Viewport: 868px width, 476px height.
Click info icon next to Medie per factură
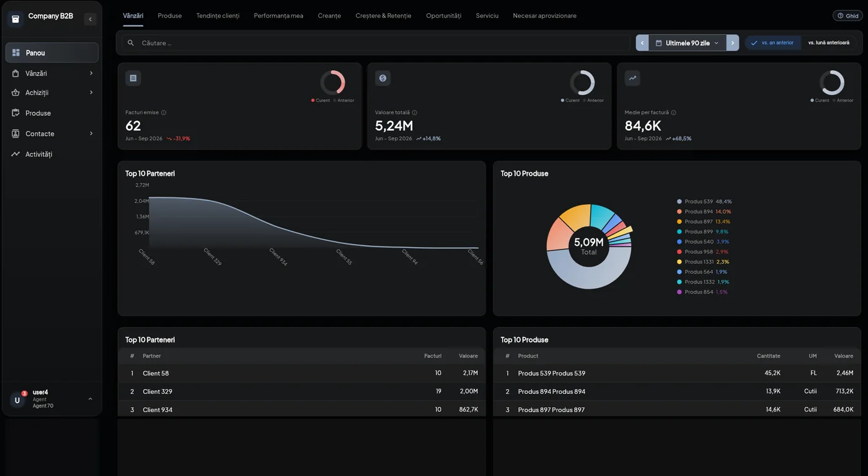673,112
